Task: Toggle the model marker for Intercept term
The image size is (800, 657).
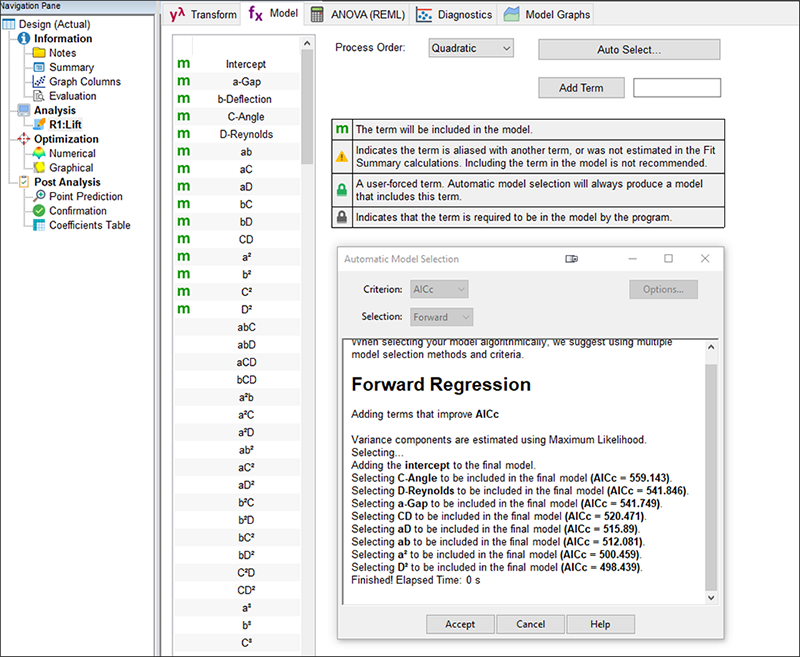Action: click(x=184, y=64)
